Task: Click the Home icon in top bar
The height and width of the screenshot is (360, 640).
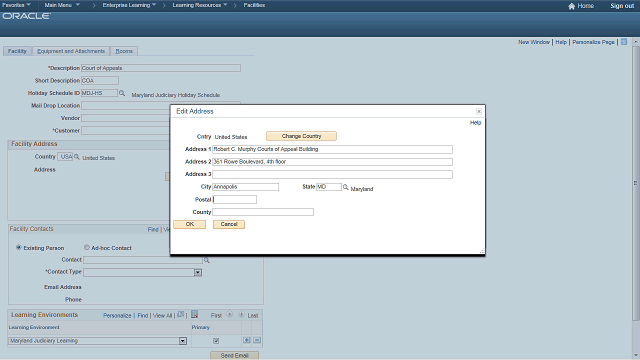Action: (x=571, y=6)
